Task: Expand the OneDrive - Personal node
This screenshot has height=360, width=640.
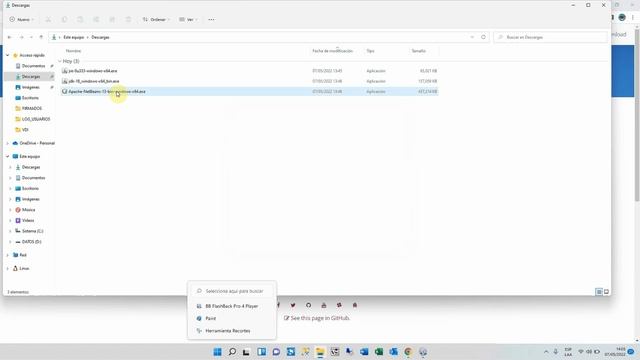Action: [x=7, y=143]
